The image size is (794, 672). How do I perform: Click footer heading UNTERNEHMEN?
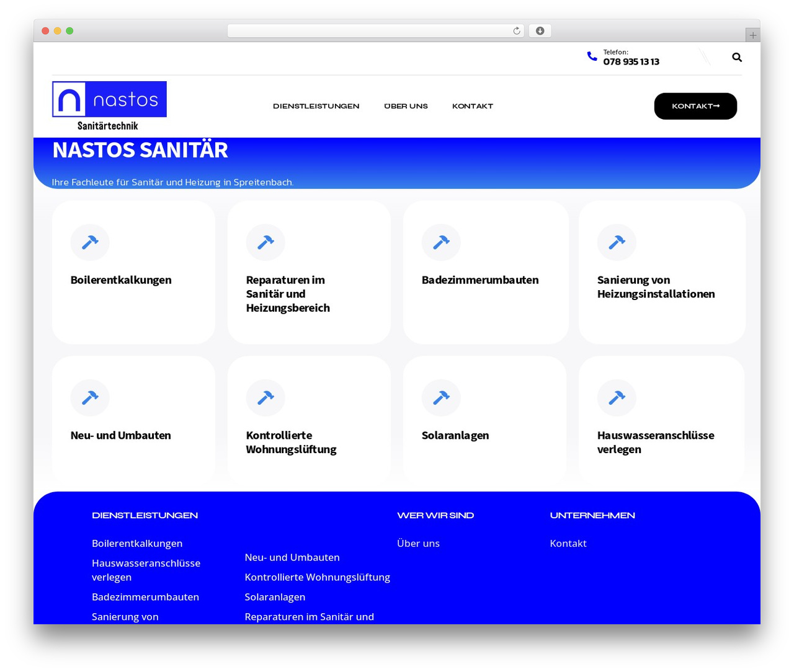(592, 515)
